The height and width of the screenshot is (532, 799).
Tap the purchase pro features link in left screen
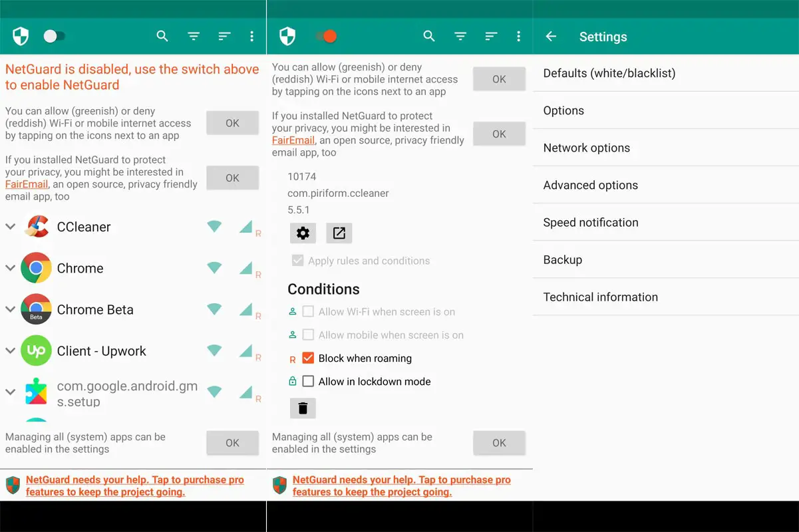coord(135,485)
